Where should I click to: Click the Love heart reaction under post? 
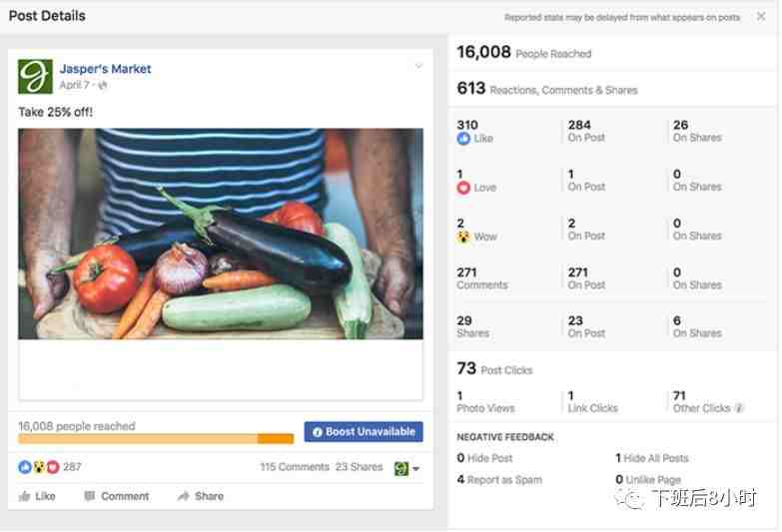(53, 467)
